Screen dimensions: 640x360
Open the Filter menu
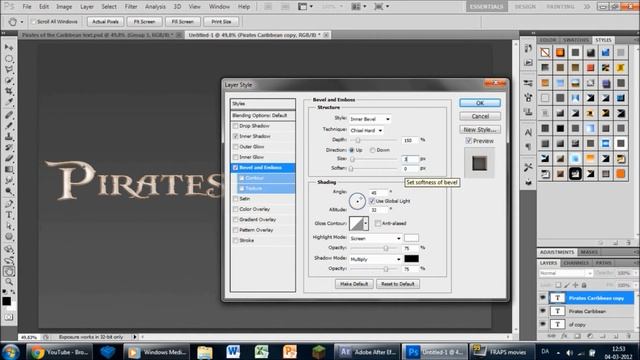[x=131, y=7]
